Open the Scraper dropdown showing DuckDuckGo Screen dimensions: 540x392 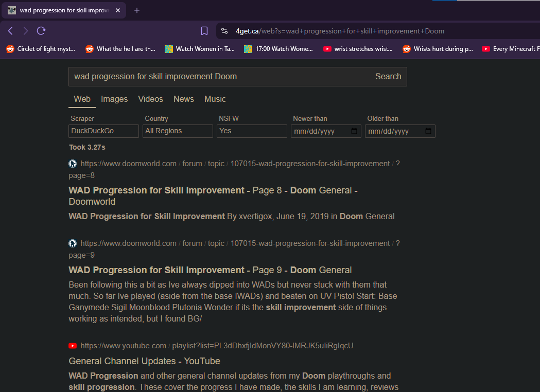pos(103,131)
